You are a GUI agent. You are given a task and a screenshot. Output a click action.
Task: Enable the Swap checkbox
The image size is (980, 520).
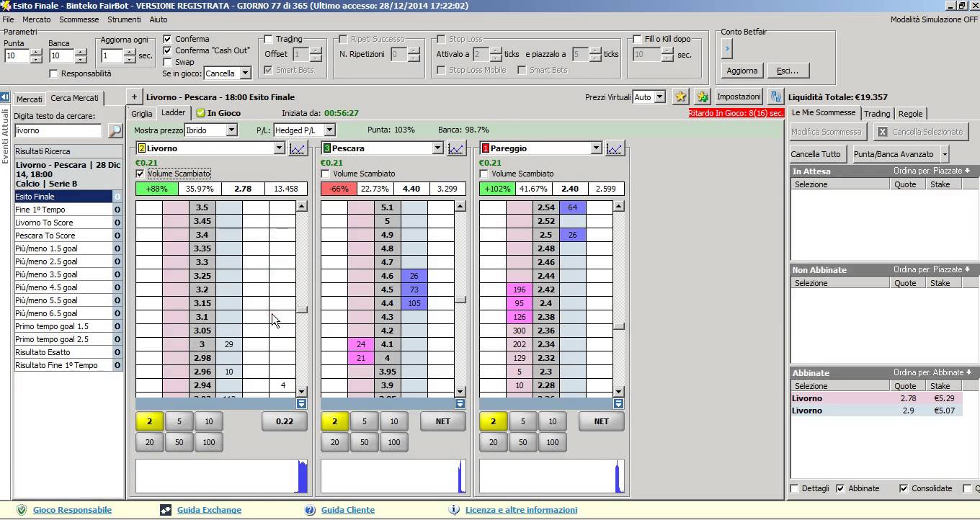pos(167,62)
